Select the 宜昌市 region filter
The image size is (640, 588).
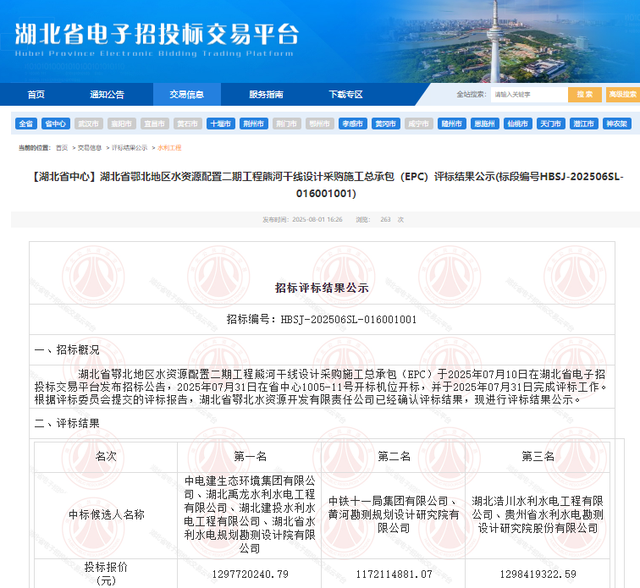(155, 124)
